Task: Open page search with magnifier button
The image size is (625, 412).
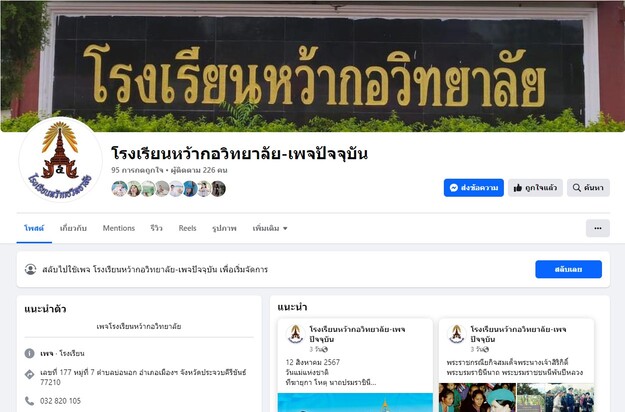Action: (588, 188)
